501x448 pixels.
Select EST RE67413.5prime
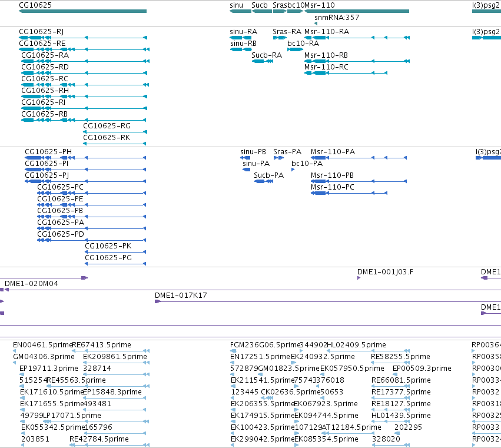pos(111,351)
